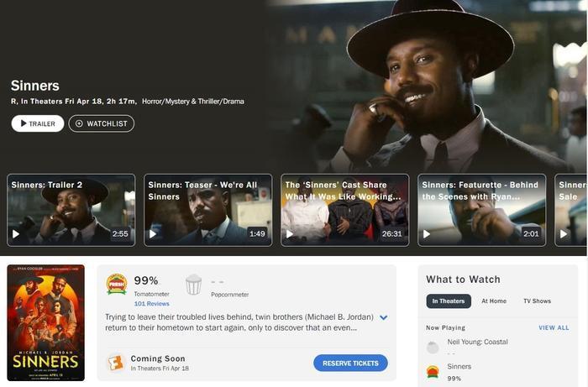Click the hero image of the man in hat
This screenshot has width=588, height=387.
[x=428, y=86]
